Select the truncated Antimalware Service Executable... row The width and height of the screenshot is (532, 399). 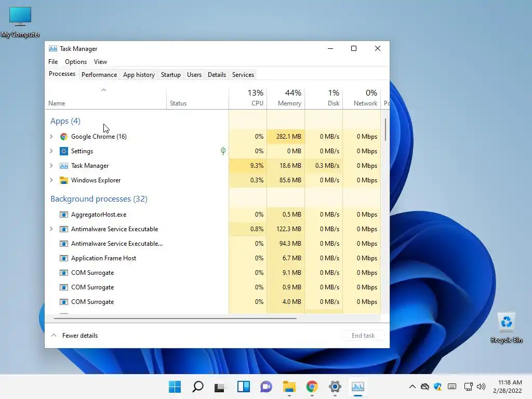click(x=212, y=244)
